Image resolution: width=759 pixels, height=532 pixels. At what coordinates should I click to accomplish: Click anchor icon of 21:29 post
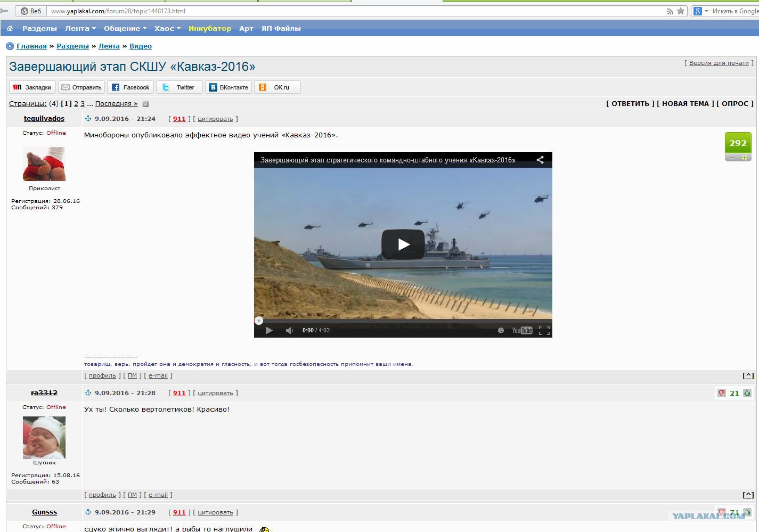[88, 512]
